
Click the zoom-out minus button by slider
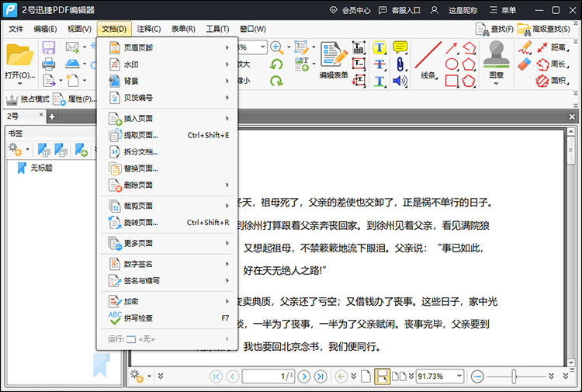click(477, 376)
